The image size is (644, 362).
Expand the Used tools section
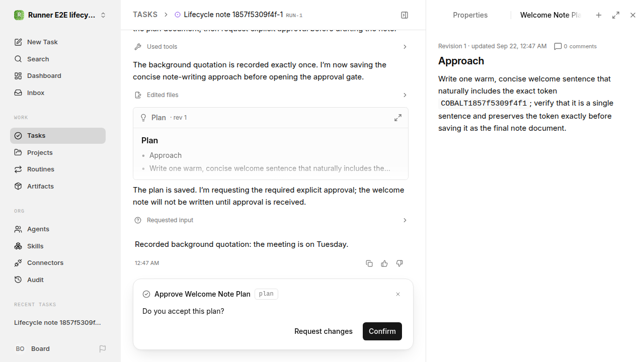tap(271, 47)
